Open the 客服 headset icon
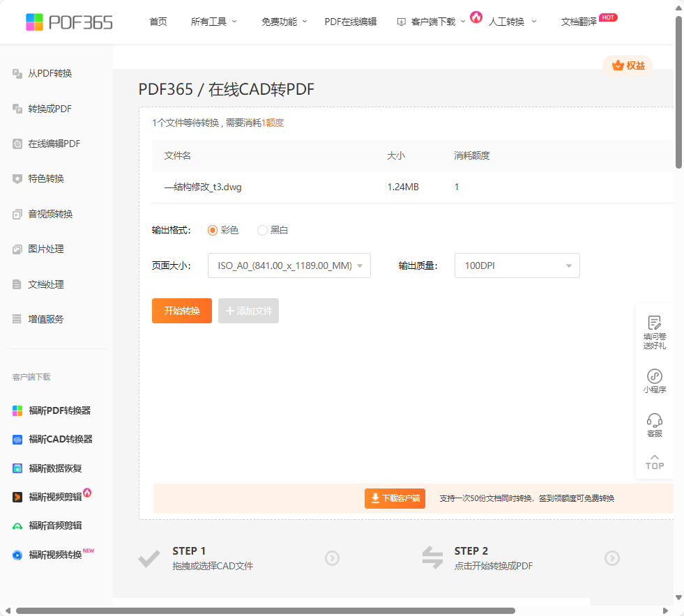 tap(654, 420)
